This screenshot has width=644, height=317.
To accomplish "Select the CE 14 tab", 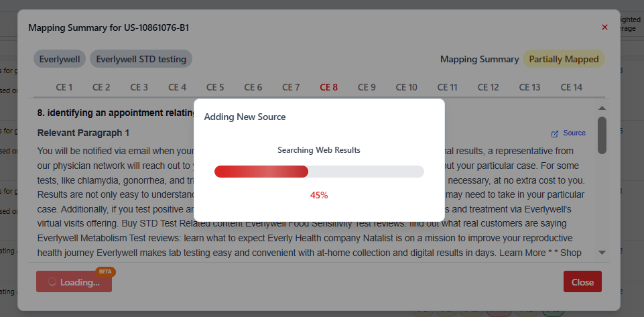I will [572, 87].
